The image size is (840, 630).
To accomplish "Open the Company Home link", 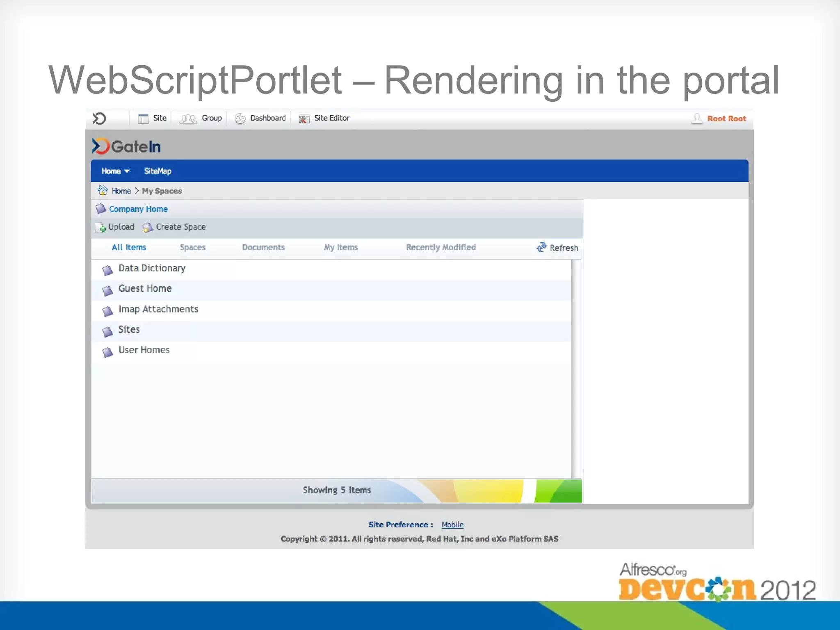I will (138, 209).
